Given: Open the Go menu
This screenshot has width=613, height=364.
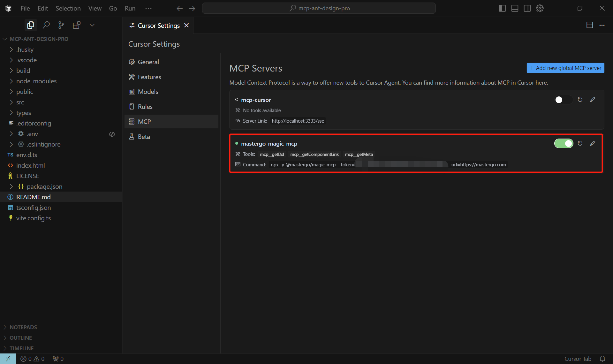Looking at the screenshot, I should (113, 8).
